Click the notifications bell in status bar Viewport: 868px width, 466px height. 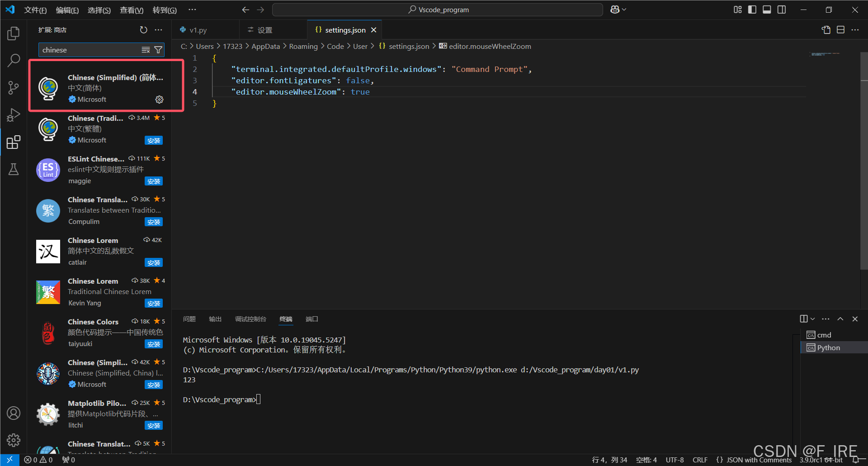(856, 460)
